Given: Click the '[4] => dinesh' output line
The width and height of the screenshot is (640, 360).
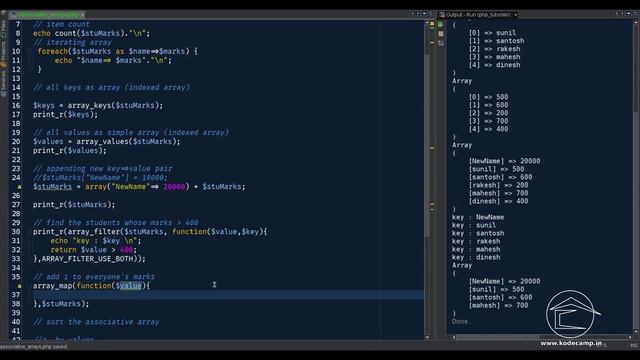Looking at the screenshot, I should 494,65.
